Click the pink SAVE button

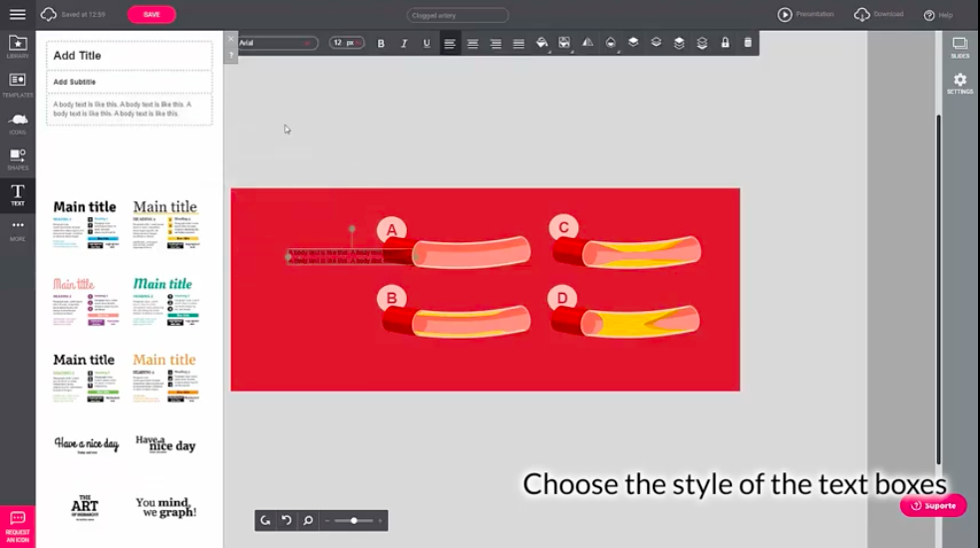[152, 14]
